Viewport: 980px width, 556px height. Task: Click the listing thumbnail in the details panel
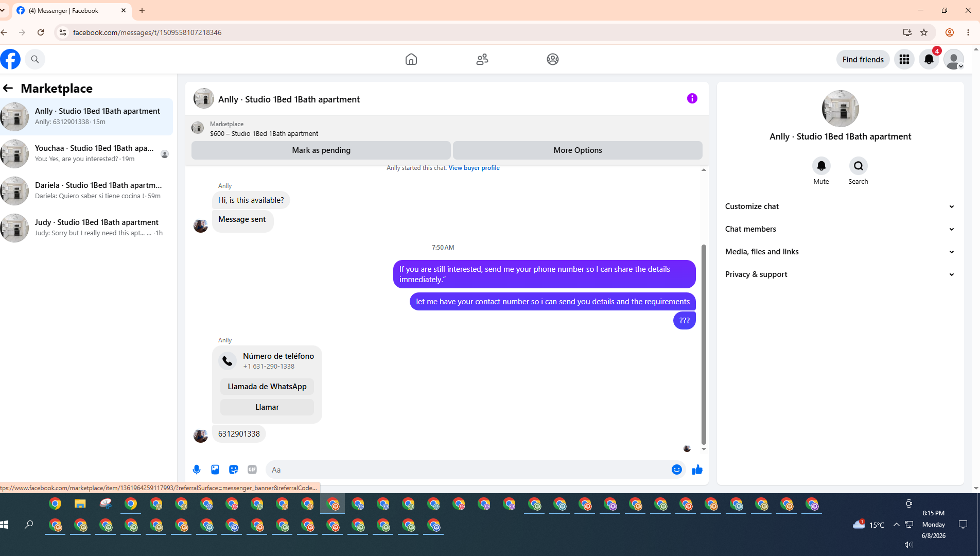[841, 109]
